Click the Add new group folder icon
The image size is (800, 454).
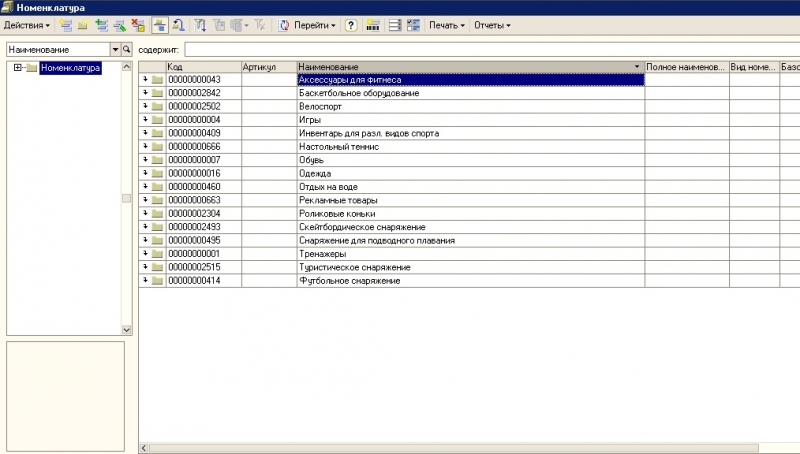point(83,24)
